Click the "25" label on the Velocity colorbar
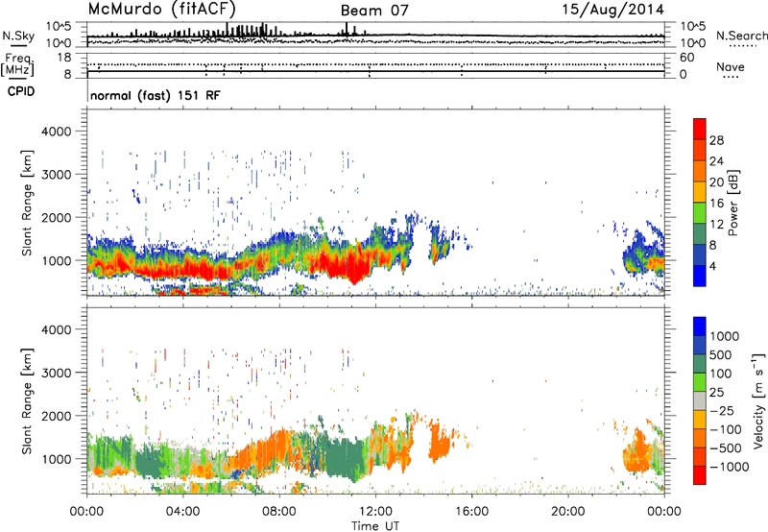 tap(717, 393)
